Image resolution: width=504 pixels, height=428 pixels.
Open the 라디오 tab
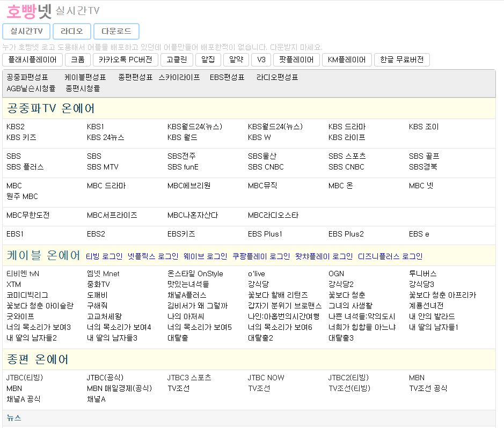click(71, 31)
